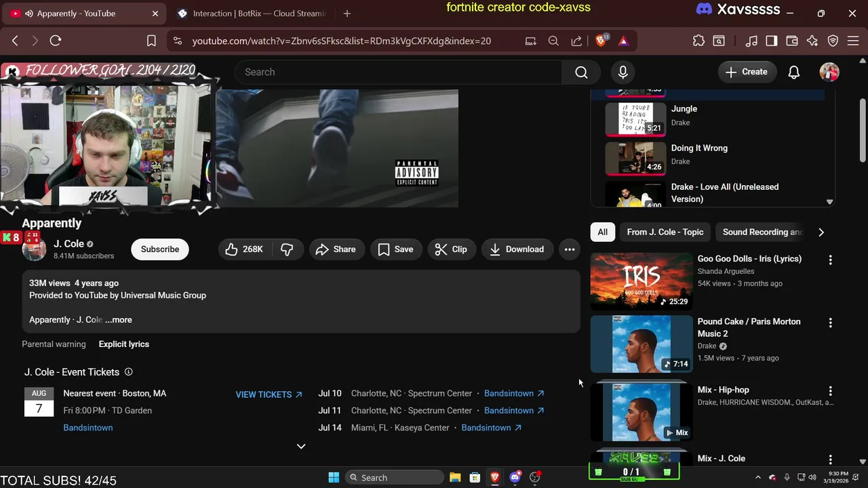Open options for Pound Cake video
868x488 pixels.
(x=830, y=323)
